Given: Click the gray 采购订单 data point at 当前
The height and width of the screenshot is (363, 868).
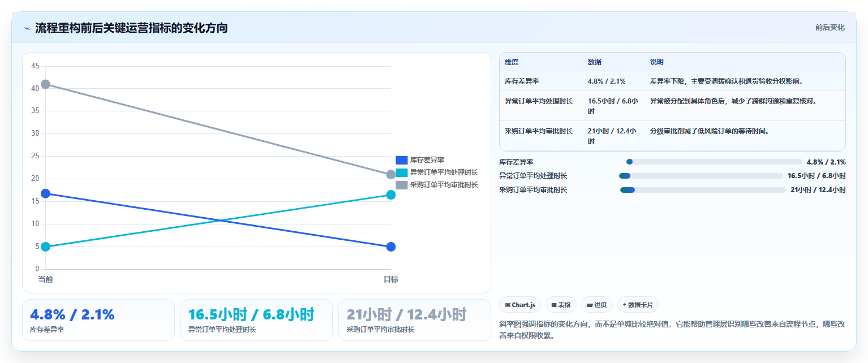Looking at the screenshot, I should (46, 84).
